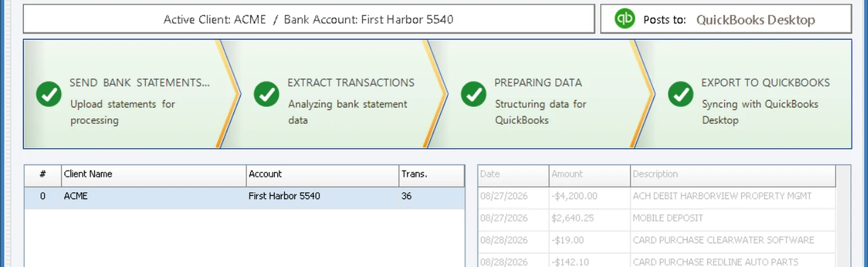Viewport: 868px width, 267px height.
Task: Click the Syncing with QuickBooks Desktop subtitle
Action: tap(760, 112)
